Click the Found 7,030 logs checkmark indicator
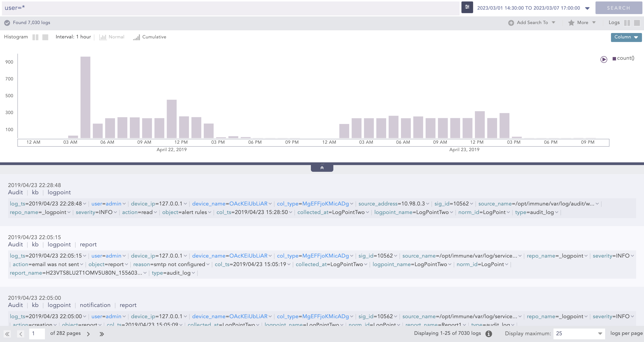The image size is (644, 342). tap(7, 23)
